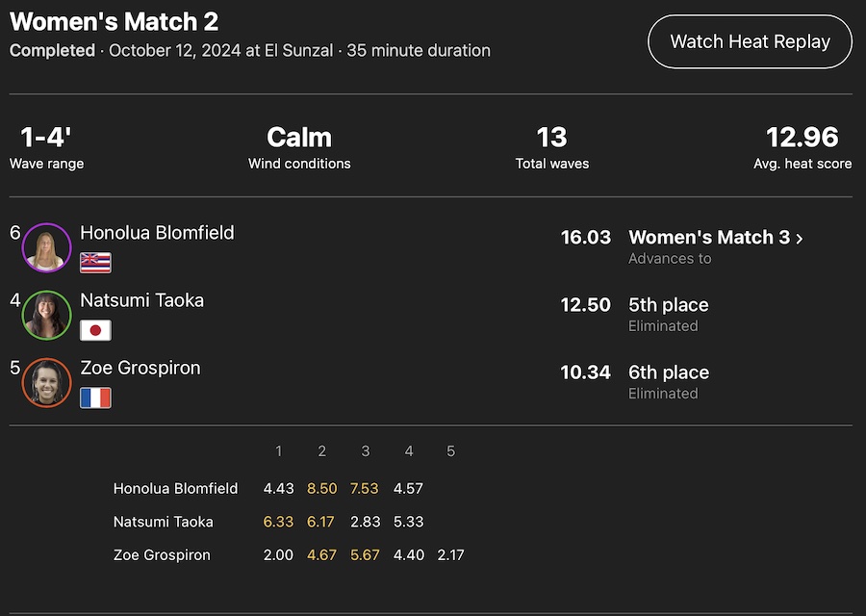Image resolution: width=866 pixels, height=616 pixels.
Task: Open the Women's Match 3 link
Action: [x=709, y=237]
